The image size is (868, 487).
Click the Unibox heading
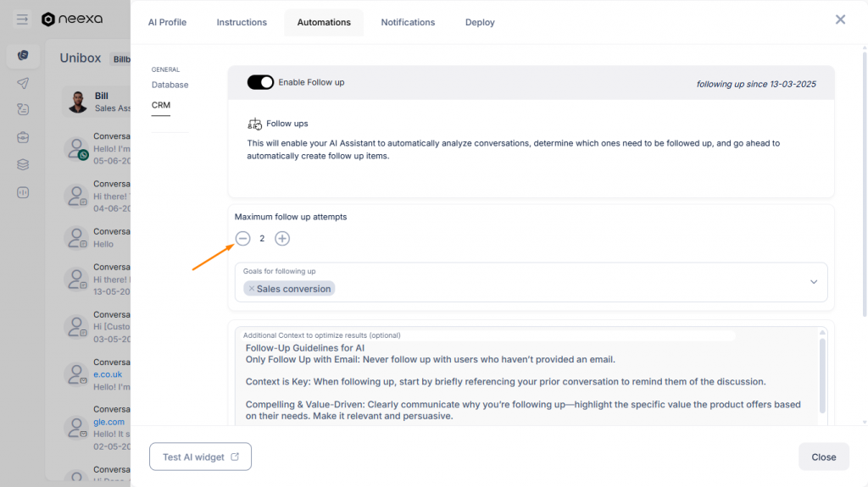pos(81,58)
